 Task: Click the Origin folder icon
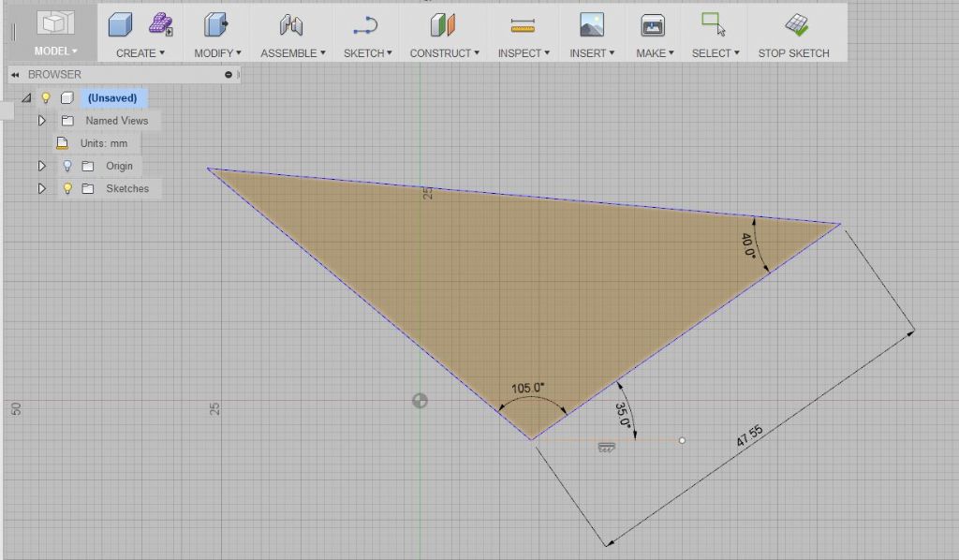88,166
